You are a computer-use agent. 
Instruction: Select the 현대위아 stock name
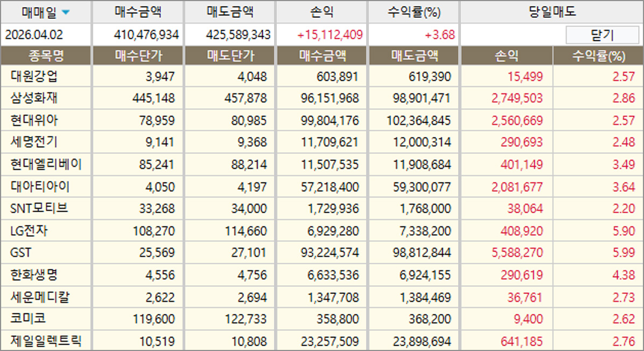(34, 120)
